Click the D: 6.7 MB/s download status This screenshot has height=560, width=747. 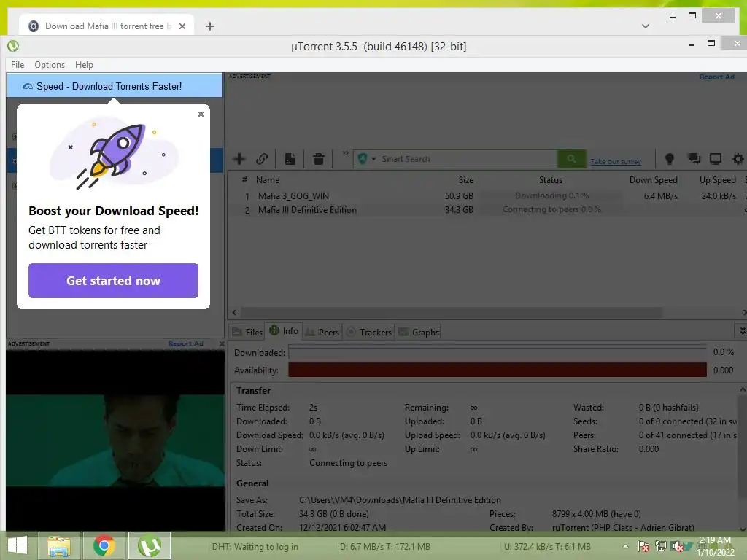385,547
